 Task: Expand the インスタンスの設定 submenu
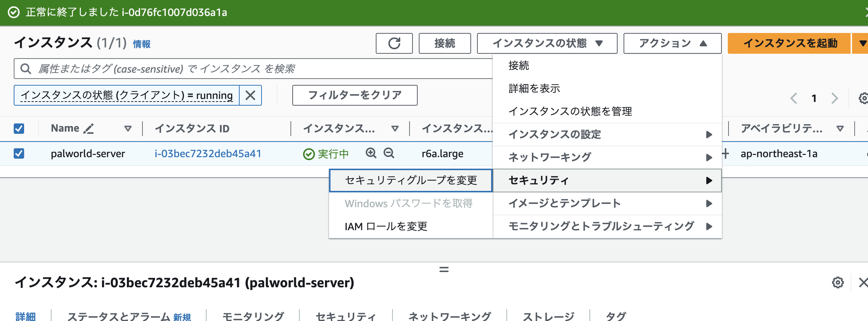pos(607,134)
